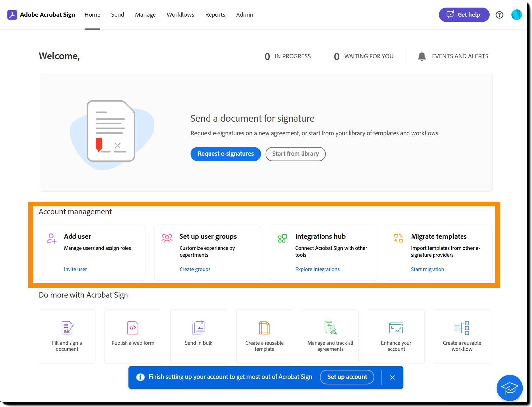The width and height of the screenshot is (532, 407).
Task: Select Manage and track all agreements label
Action: tap(330, 346)
